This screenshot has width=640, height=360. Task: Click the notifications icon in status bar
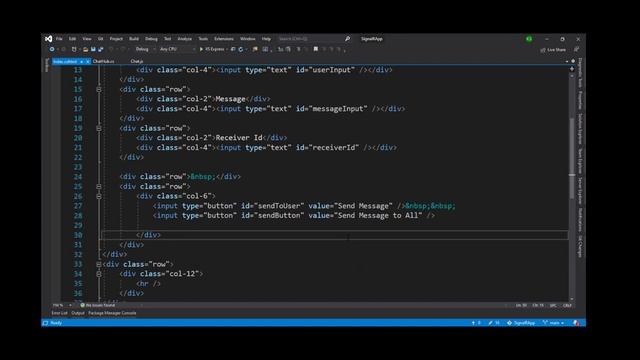(576, 323)
